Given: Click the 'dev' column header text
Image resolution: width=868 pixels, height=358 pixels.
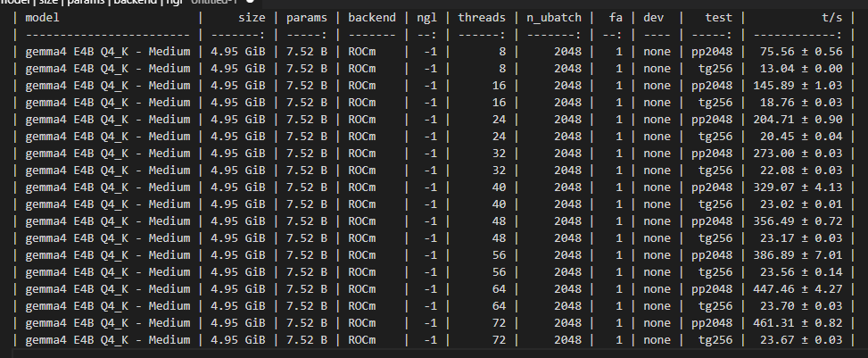Looking at the screenshot, I should click(653, 18).
